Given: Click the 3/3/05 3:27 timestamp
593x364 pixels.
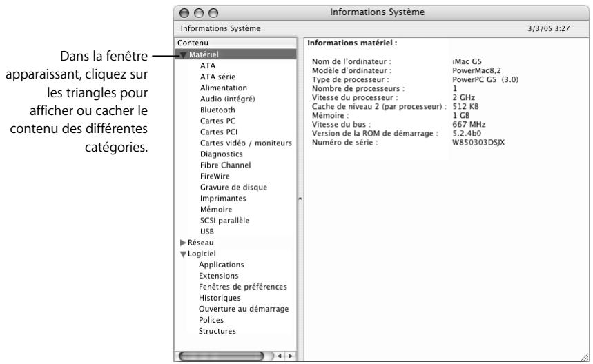Looking at the screenshot, I should (548, 28).
